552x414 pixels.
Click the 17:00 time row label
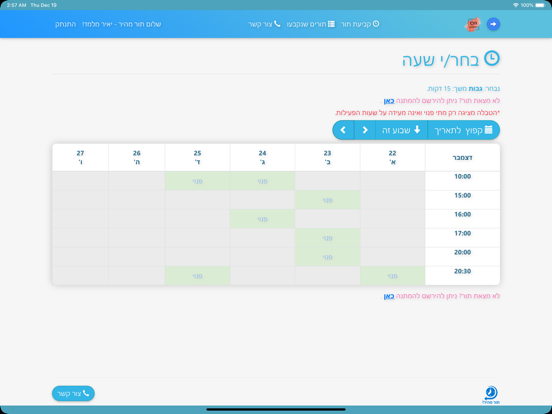pos(462,233)
